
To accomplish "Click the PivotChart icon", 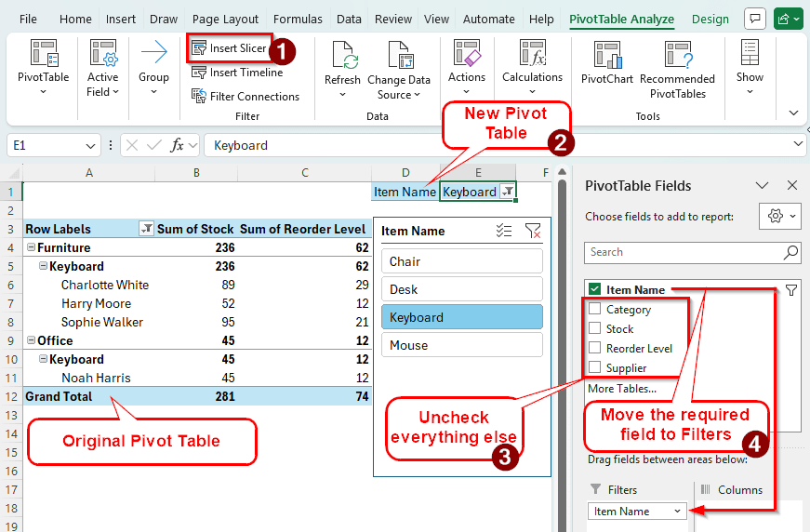I will 606,56.
